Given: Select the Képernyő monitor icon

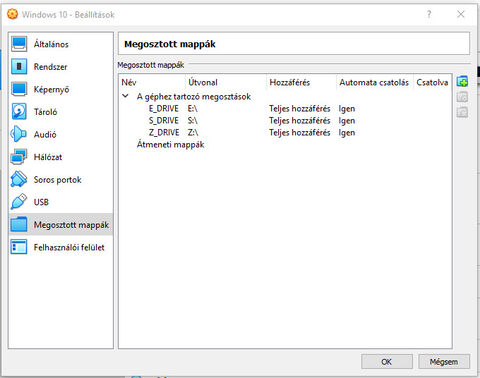Looking at the screenshot, I should click(19, 89).
